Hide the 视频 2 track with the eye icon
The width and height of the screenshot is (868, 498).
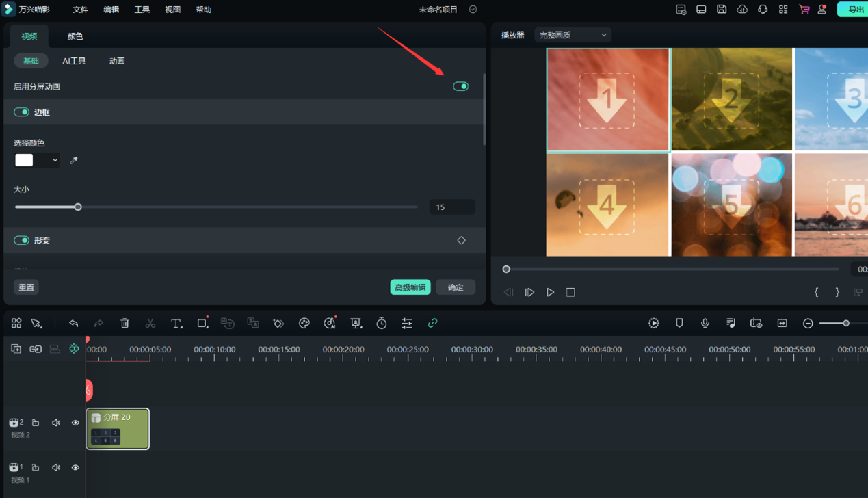[x=75, y=423]
